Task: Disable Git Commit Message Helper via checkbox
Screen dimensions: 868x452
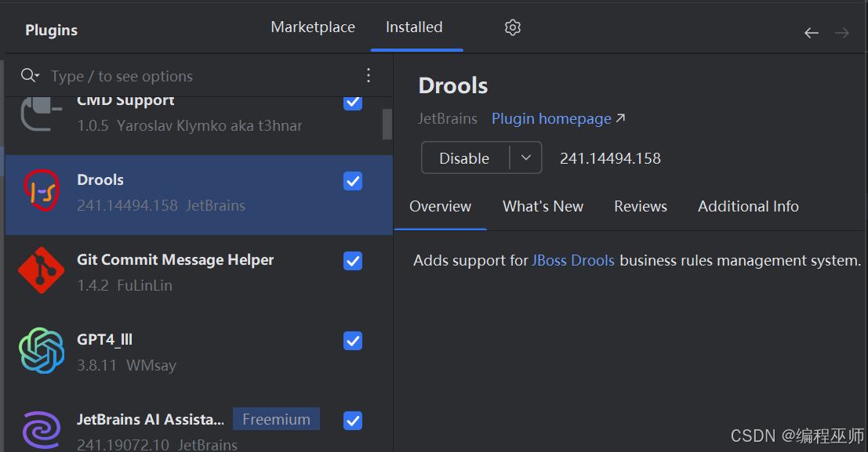Action: (353, 261)
